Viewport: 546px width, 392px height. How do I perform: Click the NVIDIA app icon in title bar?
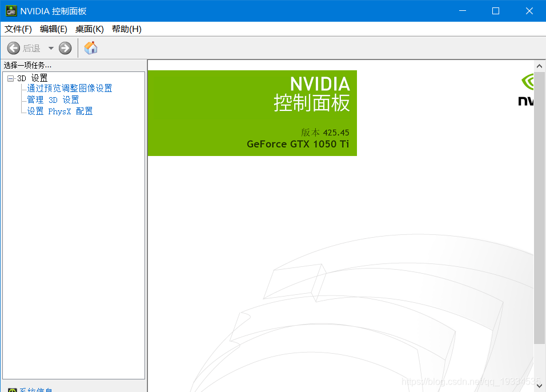(11, 11)
